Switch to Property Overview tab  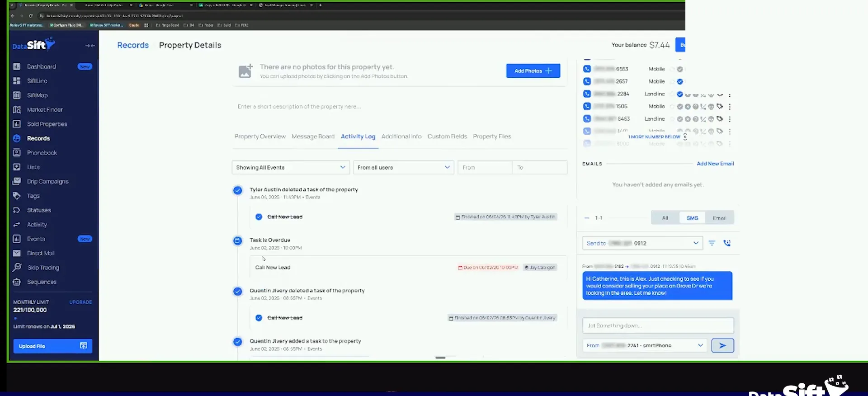pos(260,137)
